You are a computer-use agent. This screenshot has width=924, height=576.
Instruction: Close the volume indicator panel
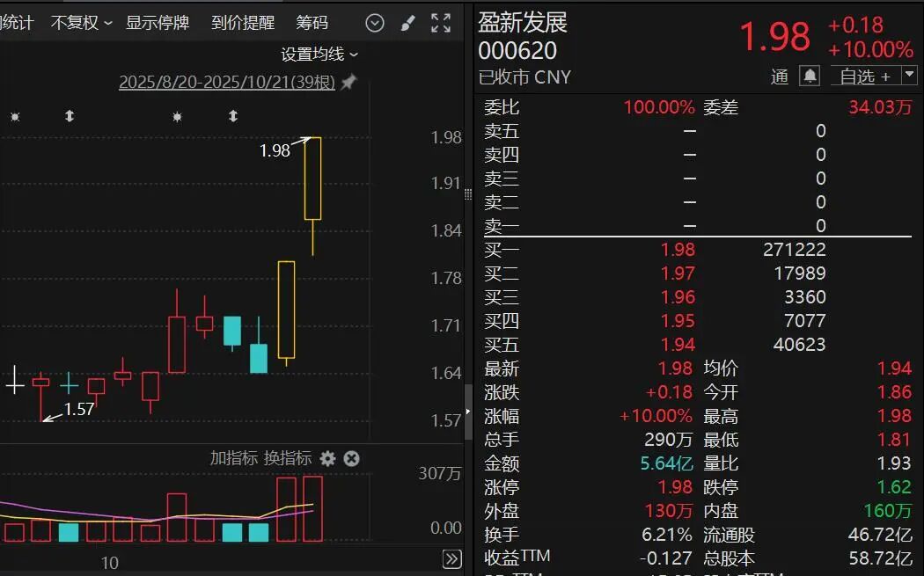pyautogui.click(x=351, y=458)
